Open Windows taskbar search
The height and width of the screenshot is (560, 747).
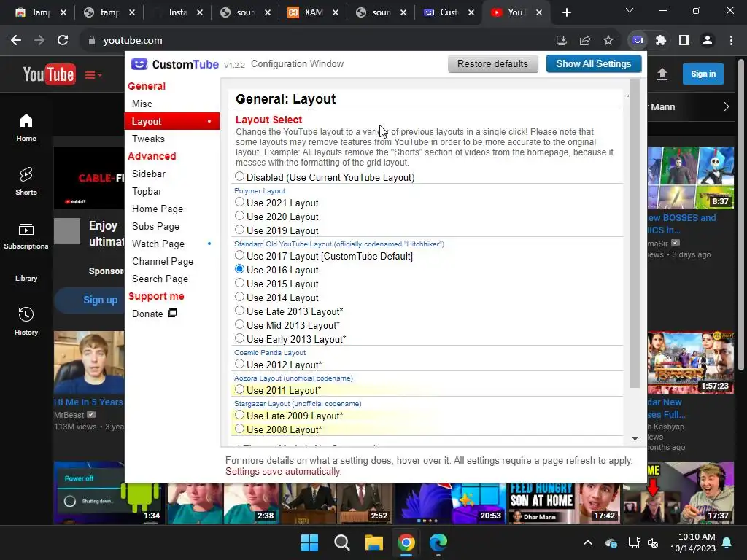click(341, 542)
